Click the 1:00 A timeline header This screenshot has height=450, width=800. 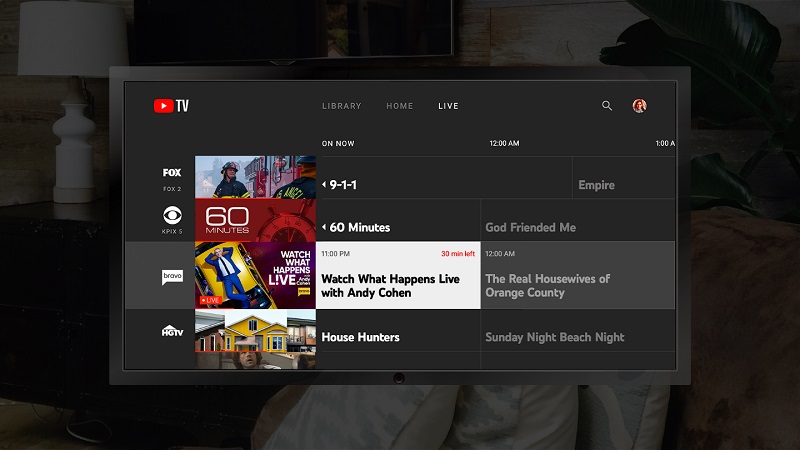tap(665, 143)
